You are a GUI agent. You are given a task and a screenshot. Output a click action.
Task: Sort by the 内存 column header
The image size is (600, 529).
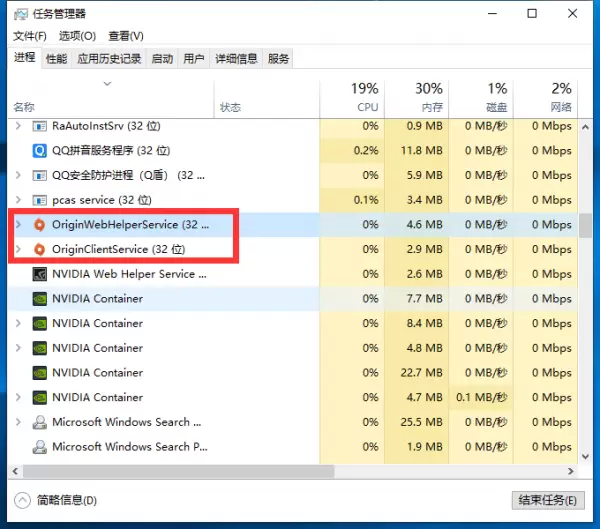coord(417,99)
